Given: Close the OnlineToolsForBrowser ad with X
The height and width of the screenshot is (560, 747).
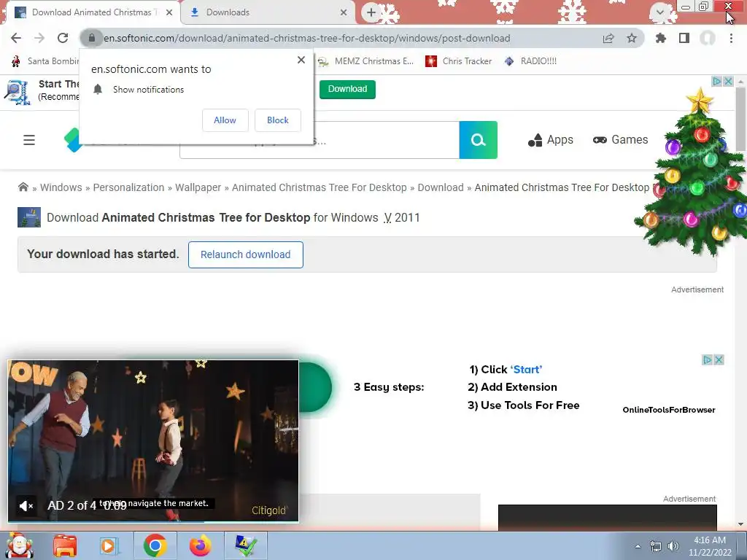Looking at the screenshot, I should pos(719,360).
